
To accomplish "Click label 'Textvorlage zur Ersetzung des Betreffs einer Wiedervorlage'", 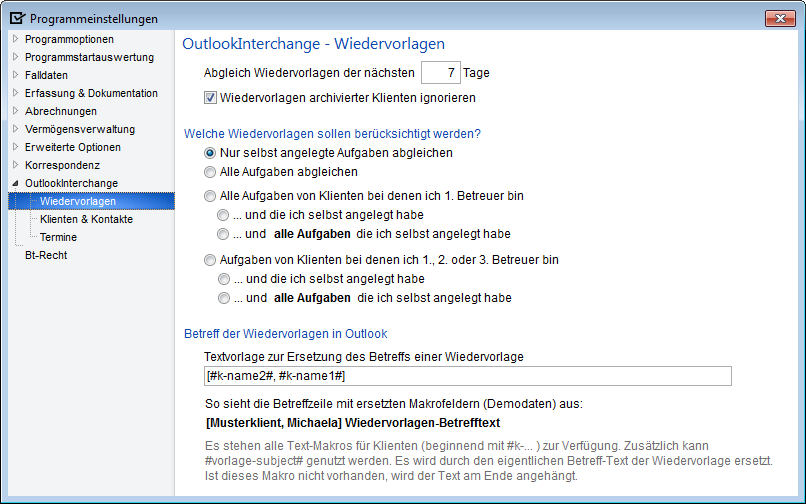I will [364, 357].
